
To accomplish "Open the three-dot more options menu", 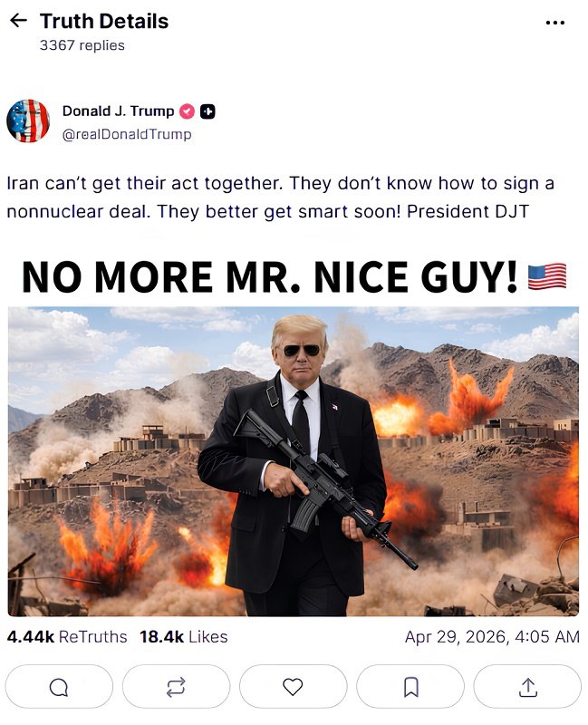I will pyautogui.click(x=554, y=22).
